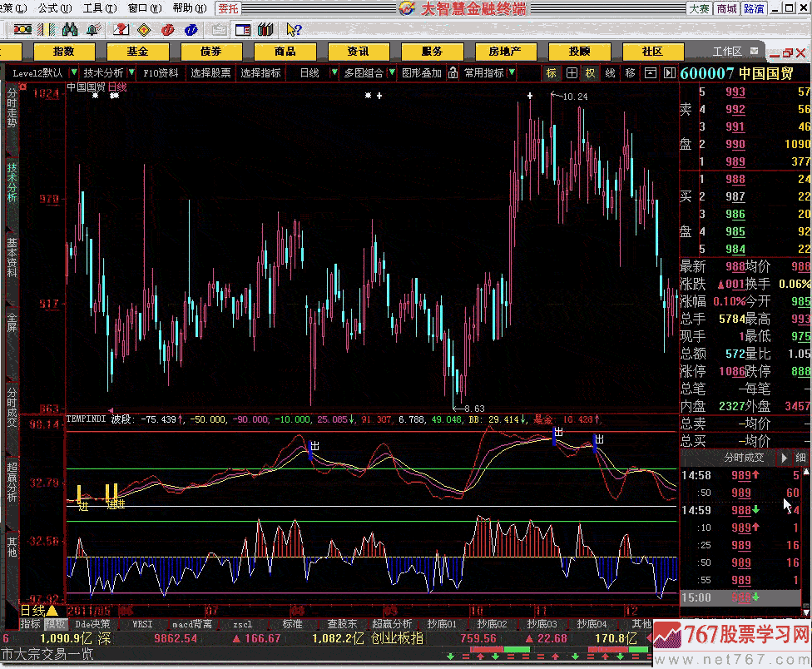Click the context help cursor icon
The height and width of the screenshot is (669, 812).
(294, 29)
